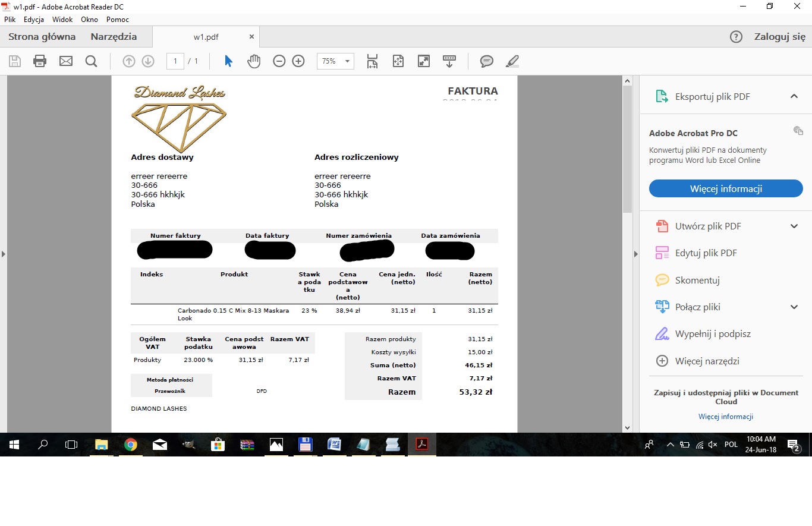Switch to the Strona główna tab
The height and width of the screenshot is (526, 812).
coord(42,37)
